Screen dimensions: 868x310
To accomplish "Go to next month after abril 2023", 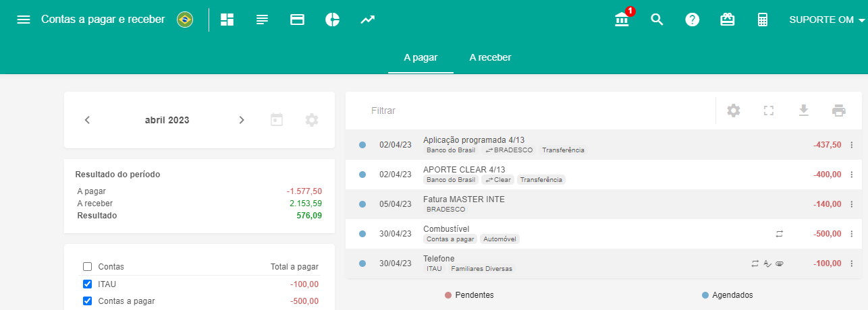I will tap(242, 120).
